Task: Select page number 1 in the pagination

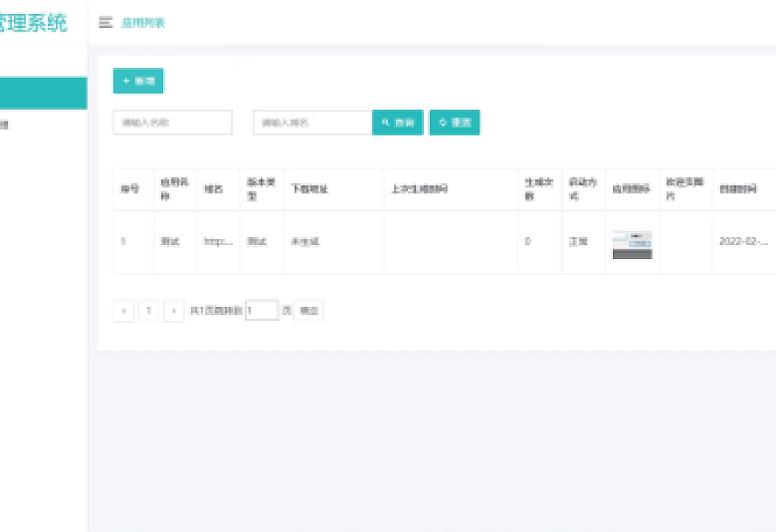Action: click(149, 310)
